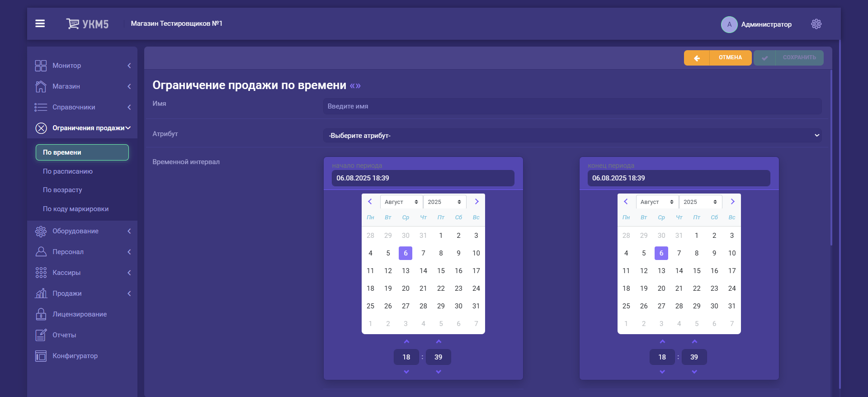This screenshot has width=868, height=397.
Task: Open year dropdown in end calendar
Action: pyautogui.click(x=700, y=202)
